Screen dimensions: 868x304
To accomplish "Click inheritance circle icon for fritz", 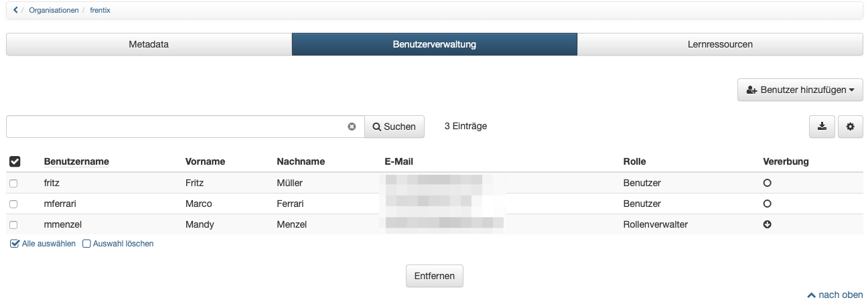I will (x=768, y=183).
